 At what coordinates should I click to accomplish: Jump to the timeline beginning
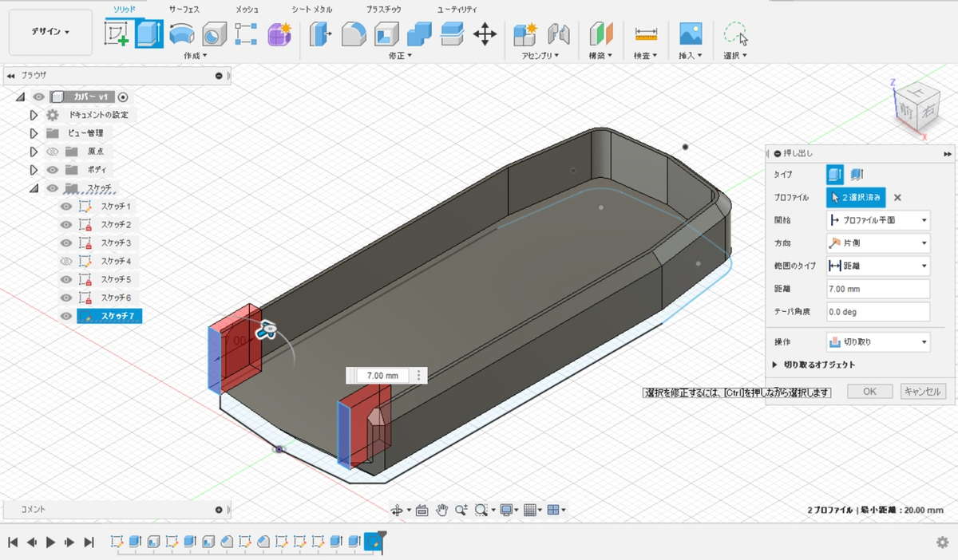(13, 542)
